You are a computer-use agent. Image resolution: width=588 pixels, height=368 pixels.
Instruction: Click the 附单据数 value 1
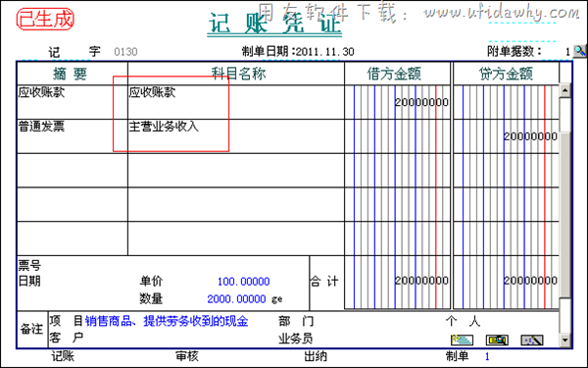(x=567, y=52)
